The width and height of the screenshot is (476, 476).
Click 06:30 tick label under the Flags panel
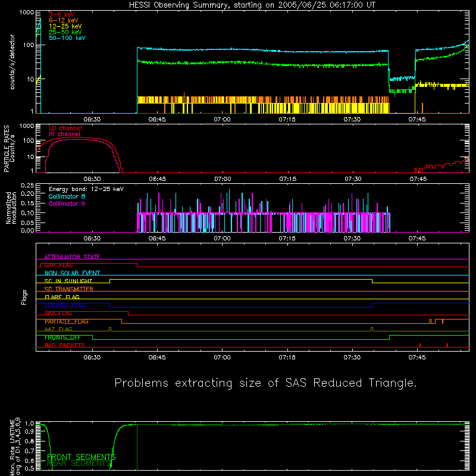(x=92, y=358)
